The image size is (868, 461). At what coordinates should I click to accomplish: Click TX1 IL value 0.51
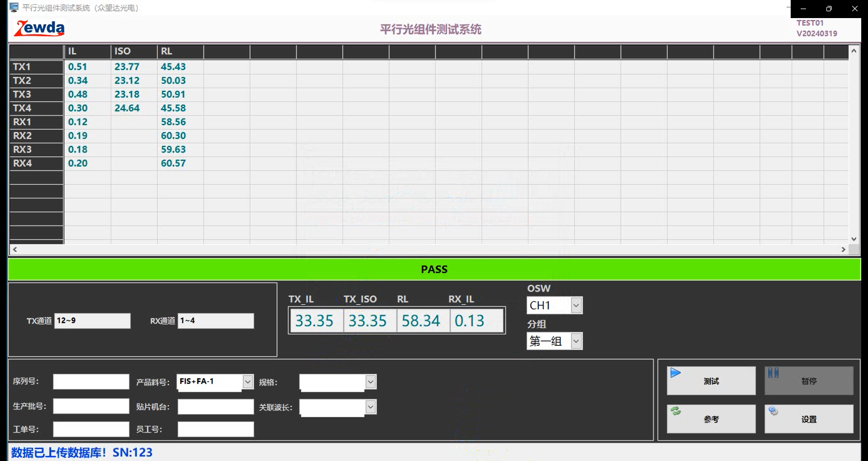coord(78,67)
